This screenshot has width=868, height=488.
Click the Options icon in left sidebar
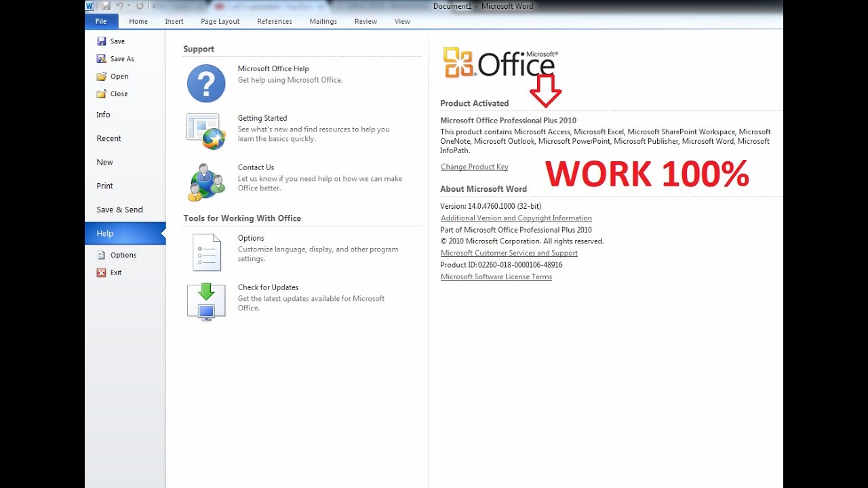101,255
